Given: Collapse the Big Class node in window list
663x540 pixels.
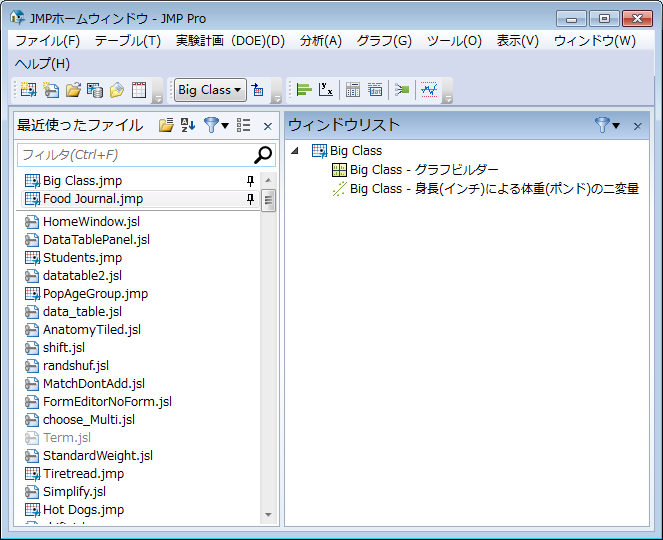Looking at the screenshot, I should click(296, 151).
